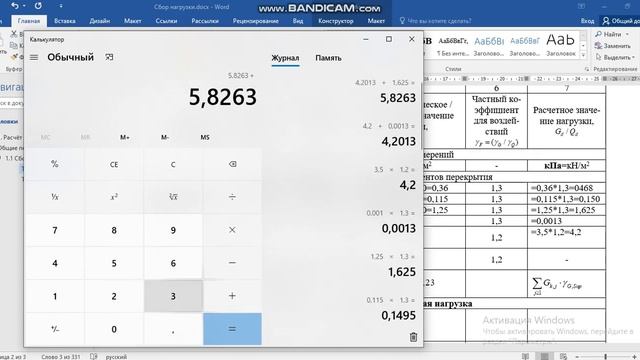Open the Рецензирование tab in Word
Viewport: 640px width, 360px height.
256,21
